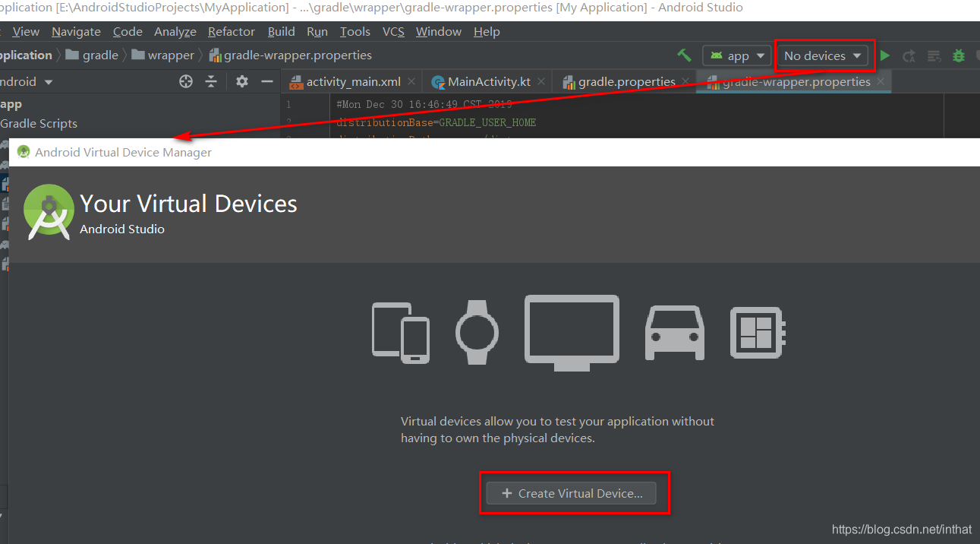Open the Navigate menu
Viewport: 980px width, 544px height.
coord(76,31)
